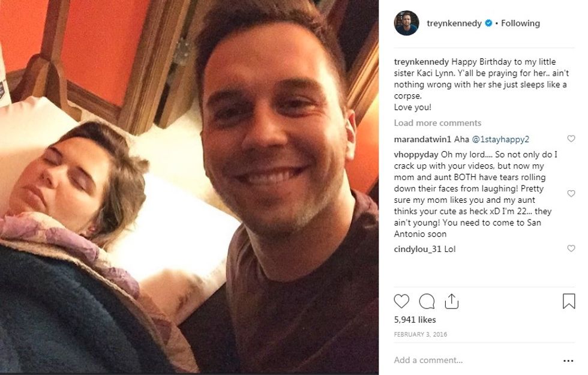Share the post via share icon
588x375 pixels.
452,301
